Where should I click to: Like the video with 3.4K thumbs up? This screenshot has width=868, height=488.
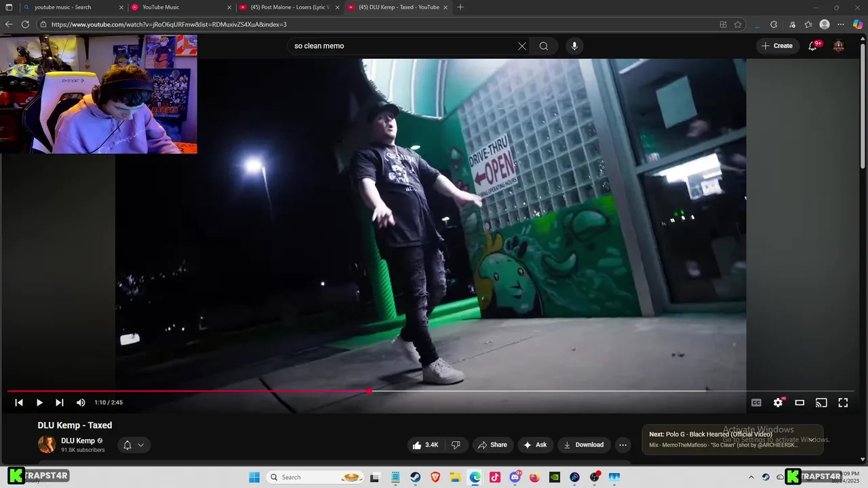click(x=425, y=445)
